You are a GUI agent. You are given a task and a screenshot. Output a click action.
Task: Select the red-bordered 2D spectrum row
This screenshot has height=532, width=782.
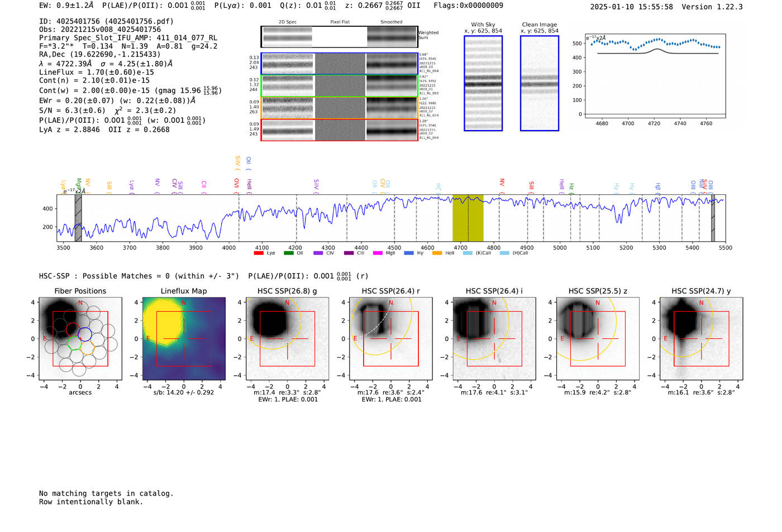coord(339,130)
